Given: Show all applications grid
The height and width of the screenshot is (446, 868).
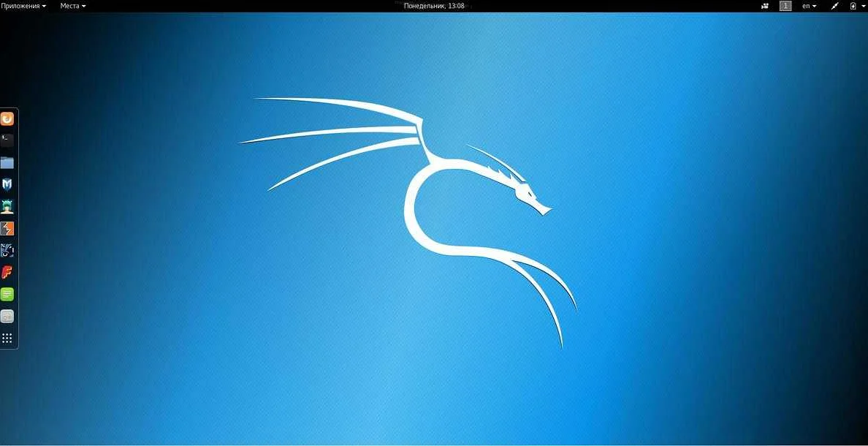Looking at the screenshot, I should tap(7, 338).
